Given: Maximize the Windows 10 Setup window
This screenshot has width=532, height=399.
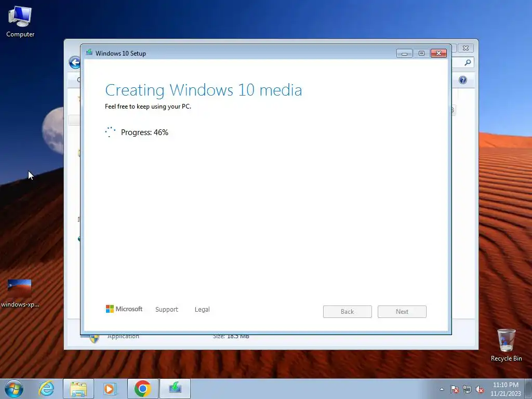Looking at the screenshot, I should coord(421,54).
